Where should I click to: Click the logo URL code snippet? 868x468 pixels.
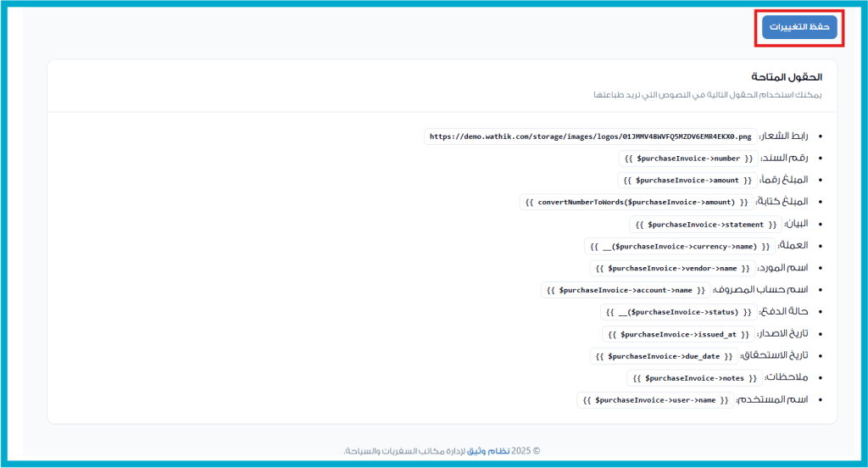click(590, 136)
